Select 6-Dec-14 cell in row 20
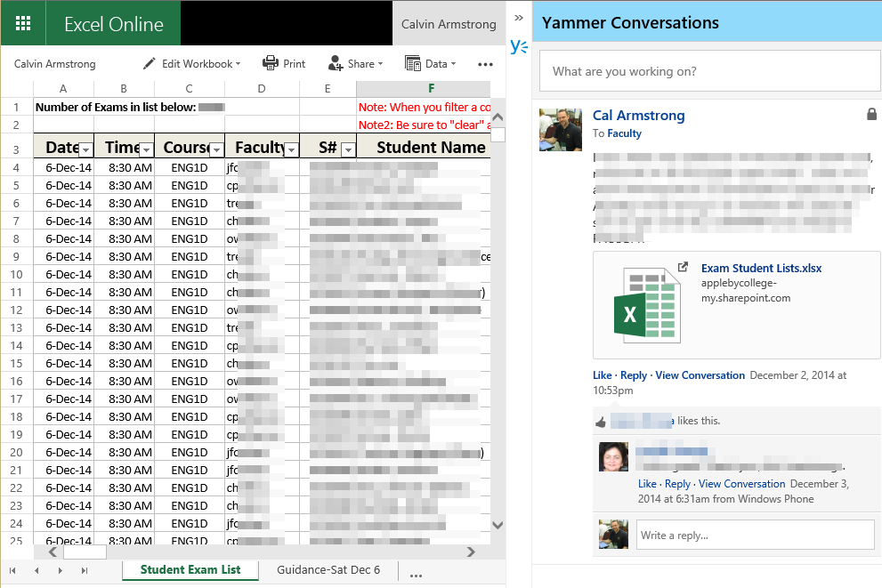The width and height of the screenshot is (882, 588). pos(63,452)
